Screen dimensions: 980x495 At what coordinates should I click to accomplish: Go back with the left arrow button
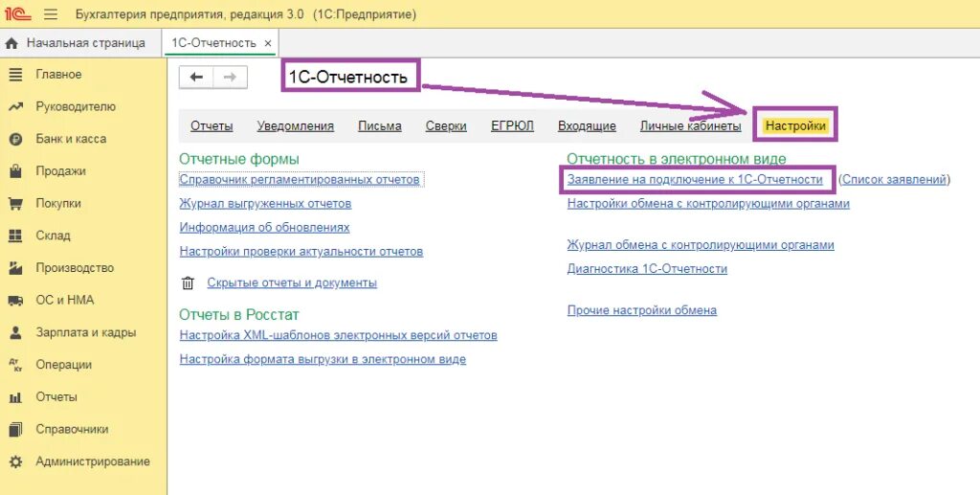[x=196, y=77]
